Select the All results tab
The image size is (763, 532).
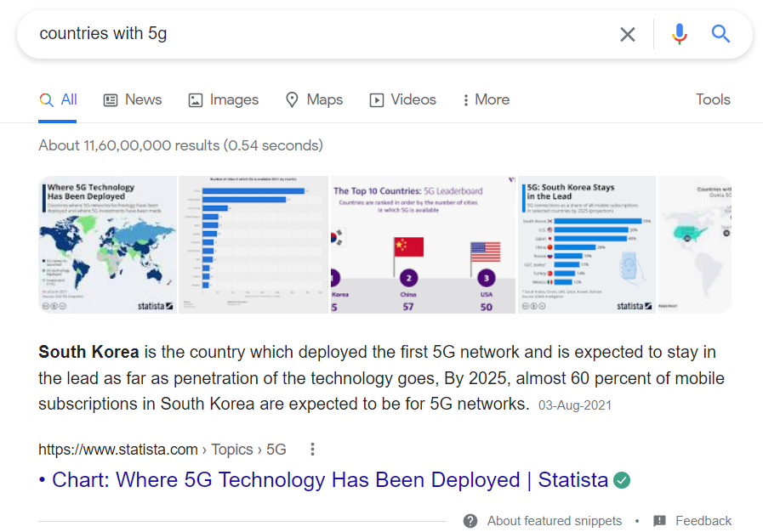(x=58, y=99)
